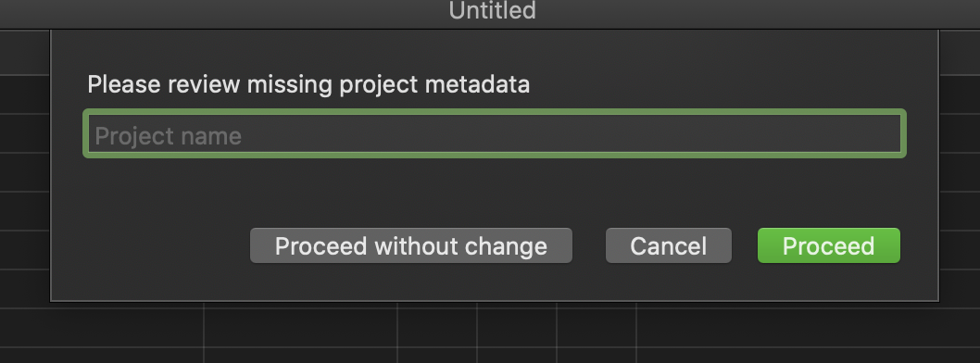The height and width of the screenshot is (363, 980).
Task: Skip metadata using Proceed without change
Action: point(411,245)
